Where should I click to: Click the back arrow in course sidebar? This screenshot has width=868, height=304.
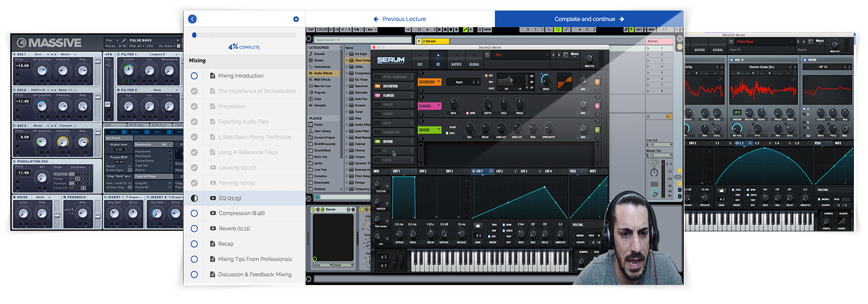[192, 19]
